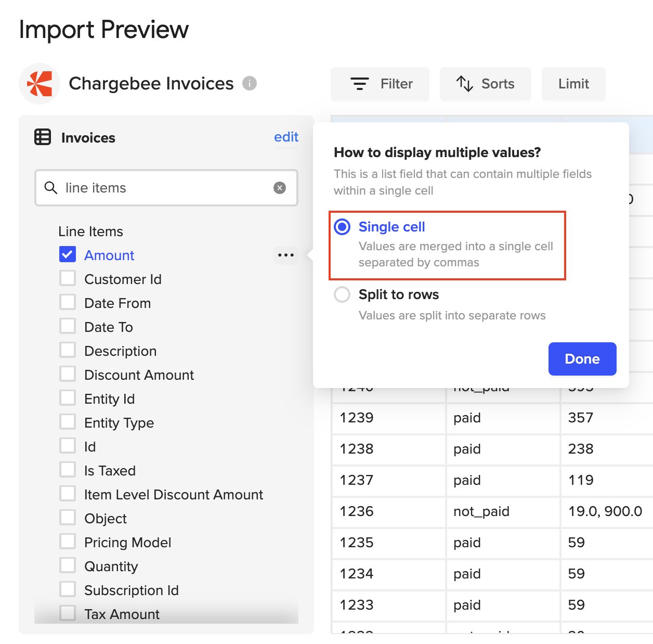Open the Limit setting
Viewport: 653px width, 644px height.
[x=573, y=84]
